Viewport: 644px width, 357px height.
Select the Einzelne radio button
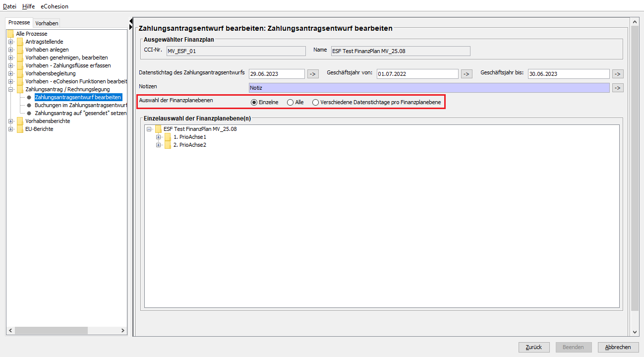[x=254, y=102]
